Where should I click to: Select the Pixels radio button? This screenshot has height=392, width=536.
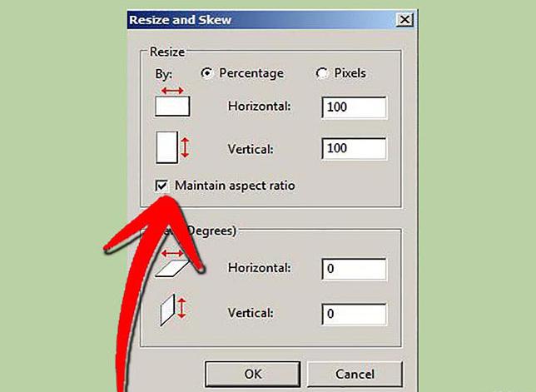[321, 72]
